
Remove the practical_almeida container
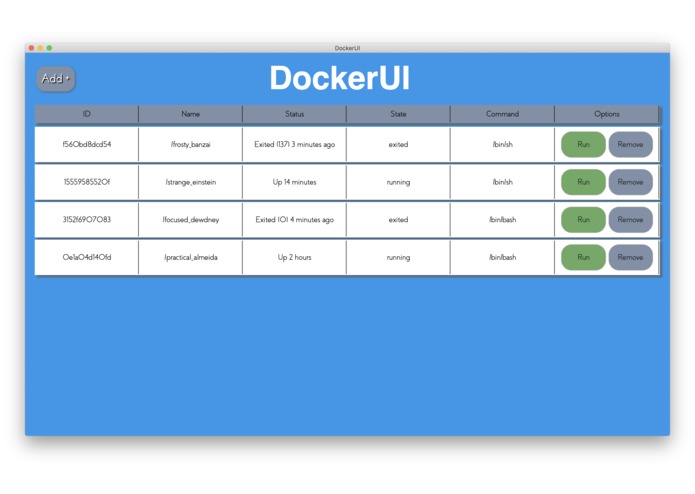click(630, 257)
